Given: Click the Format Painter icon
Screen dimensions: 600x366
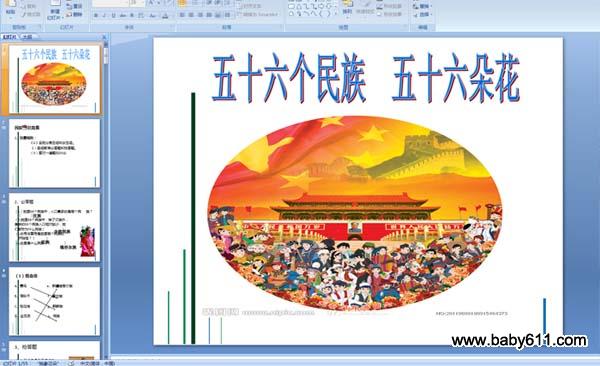Looking at the screenshot, I should click(x=31, y=14).
